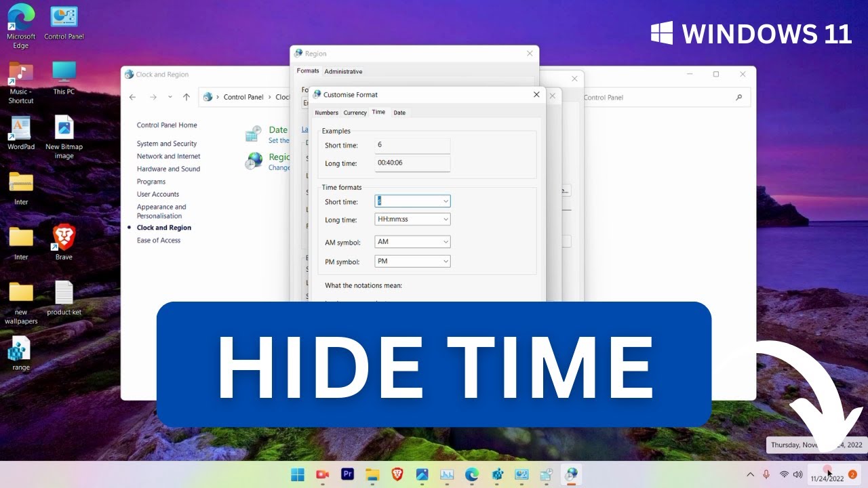
Task: Open the Formats tab in Region dialog
Action: point(308,71)
